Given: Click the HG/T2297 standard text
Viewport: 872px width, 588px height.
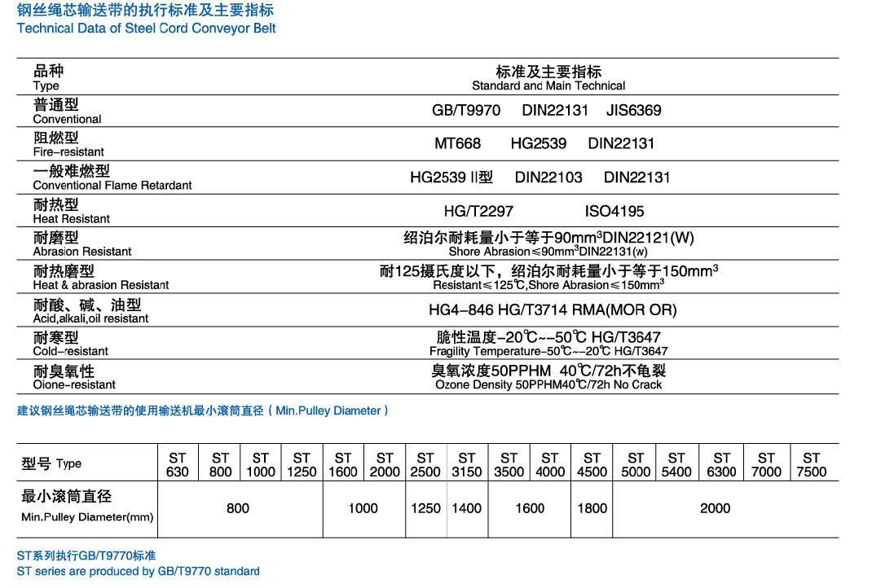Looking at the screenshot, I should (478, 211).
